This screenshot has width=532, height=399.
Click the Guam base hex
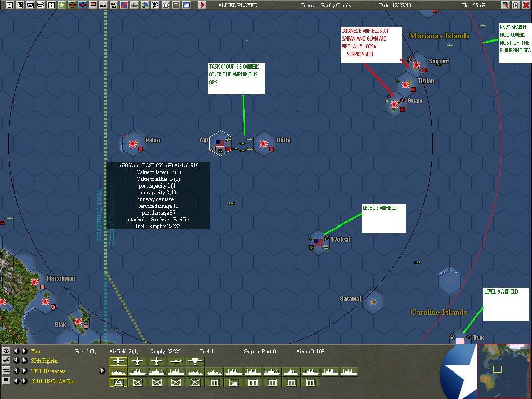pos(395,104)
